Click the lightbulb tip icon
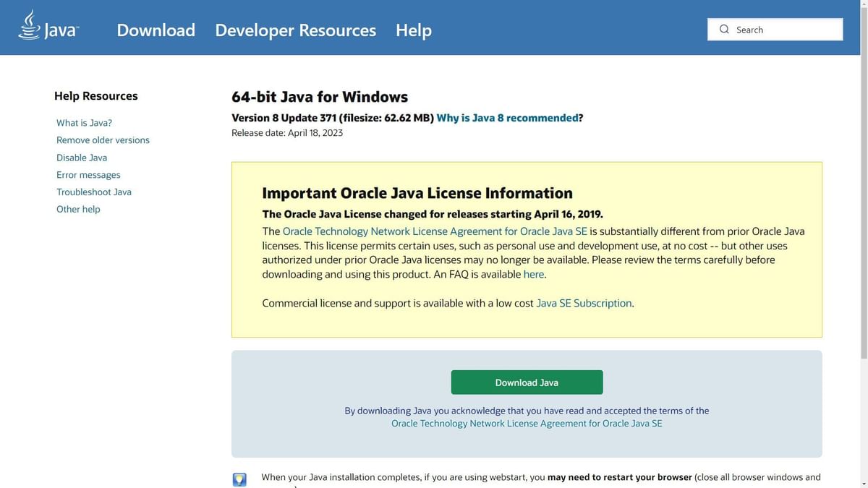Viewport: 868px width, 488px height. 239,479
